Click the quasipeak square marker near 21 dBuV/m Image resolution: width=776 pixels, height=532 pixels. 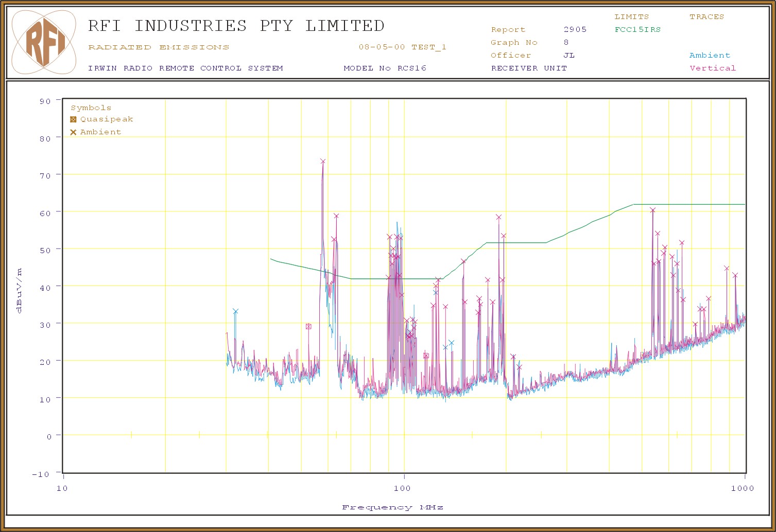(x=426, y=356)
